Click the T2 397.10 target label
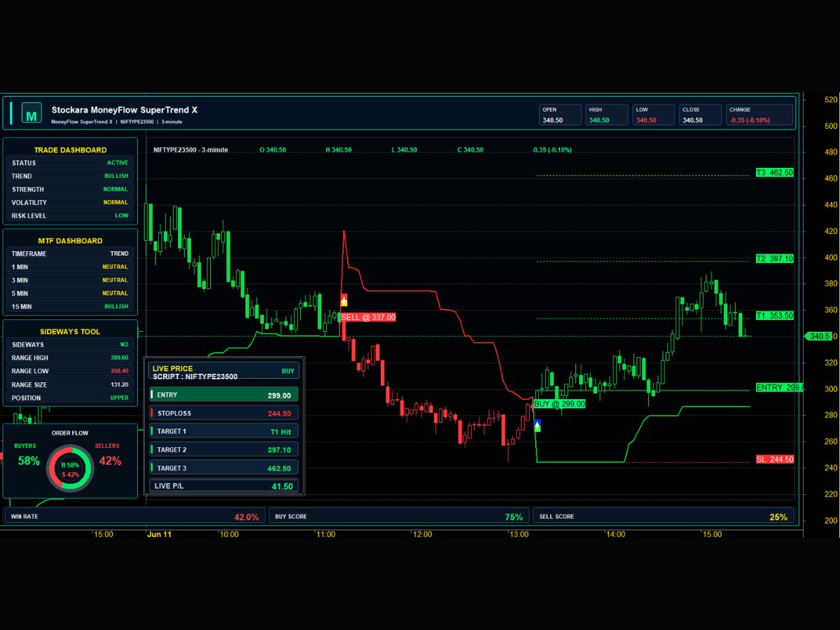 [774, 258]
